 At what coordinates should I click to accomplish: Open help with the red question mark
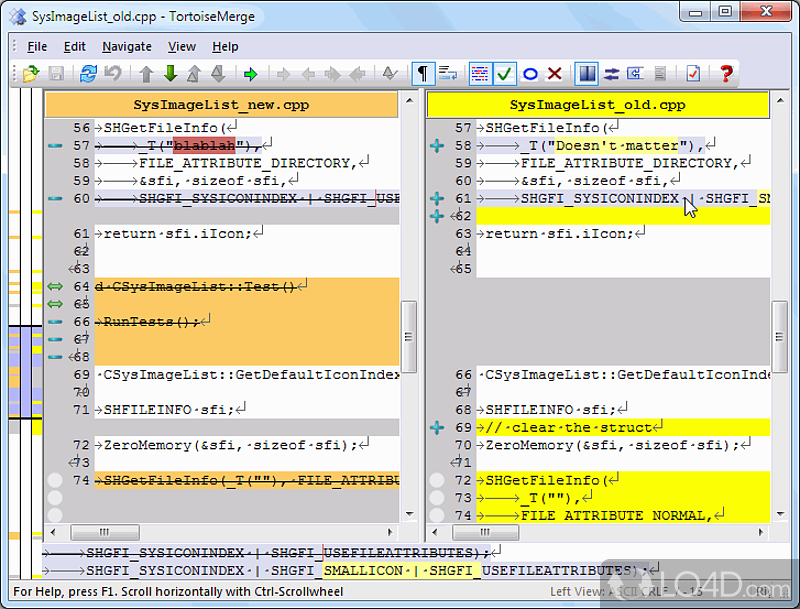727,73
